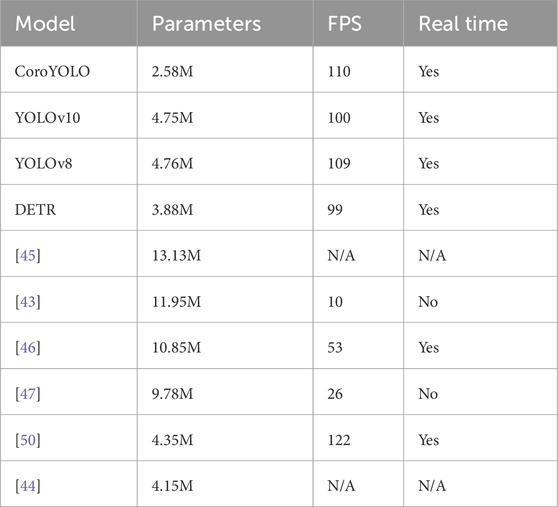Select the 13.13M parameters cell

225,254
